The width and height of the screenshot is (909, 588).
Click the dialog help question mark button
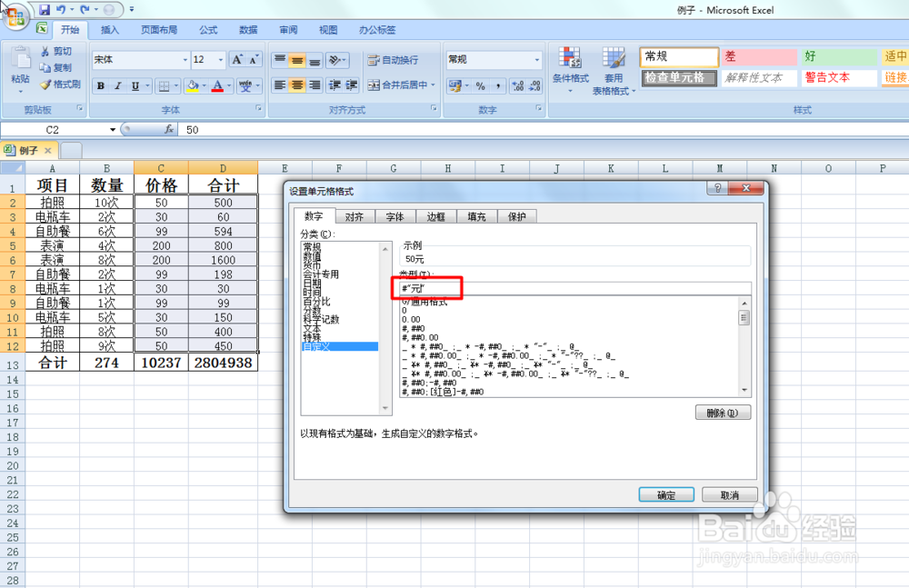718,188
